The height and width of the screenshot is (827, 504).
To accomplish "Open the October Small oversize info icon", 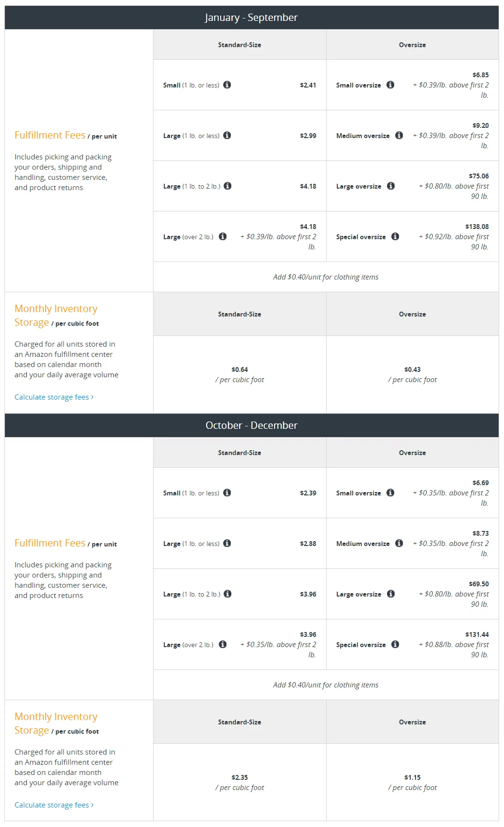I will click(390, 493).
